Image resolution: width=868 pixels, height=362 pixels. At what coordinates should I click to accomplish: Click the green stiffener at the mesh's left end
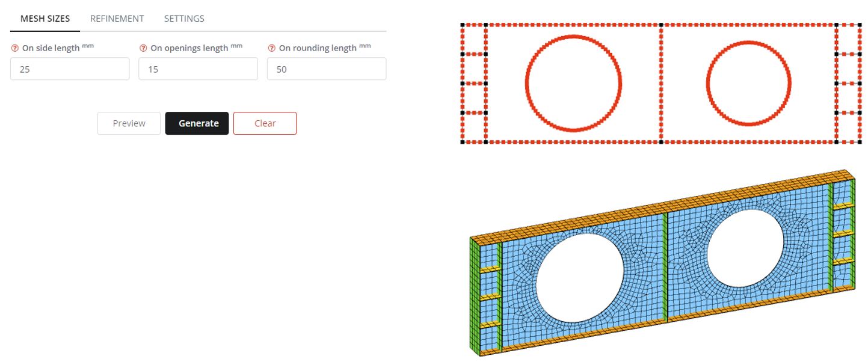[475, 296]
